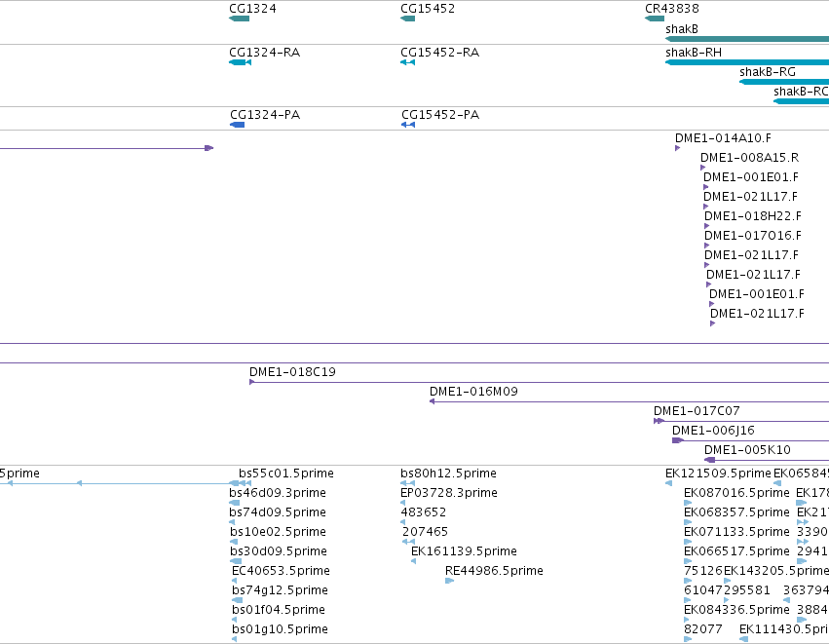This screenshot has height=644, width=829.
Task: Click the CG15452 gene label
Action: (x=428, y=9)
